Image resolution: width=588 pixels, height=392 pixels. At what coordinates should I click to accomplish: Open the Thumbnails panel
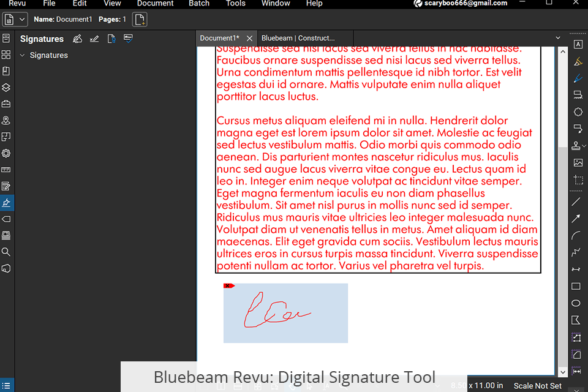[x=6, y=55]
